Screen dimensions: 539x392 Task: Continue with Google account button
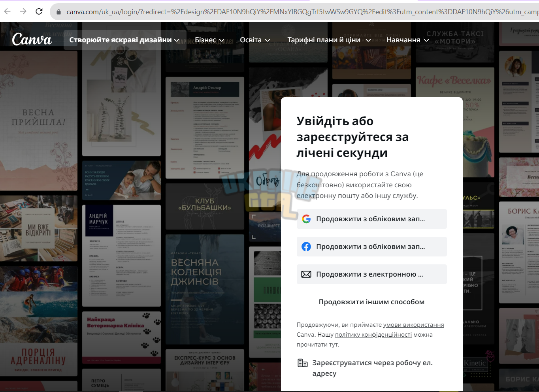point(372,219)
